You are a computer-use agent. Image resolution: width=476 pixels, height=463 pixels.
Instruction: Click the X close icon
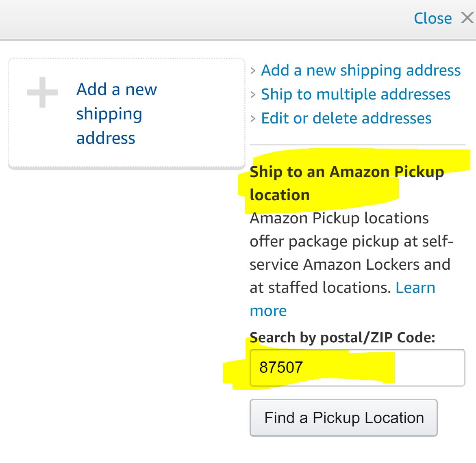[467, 18]
